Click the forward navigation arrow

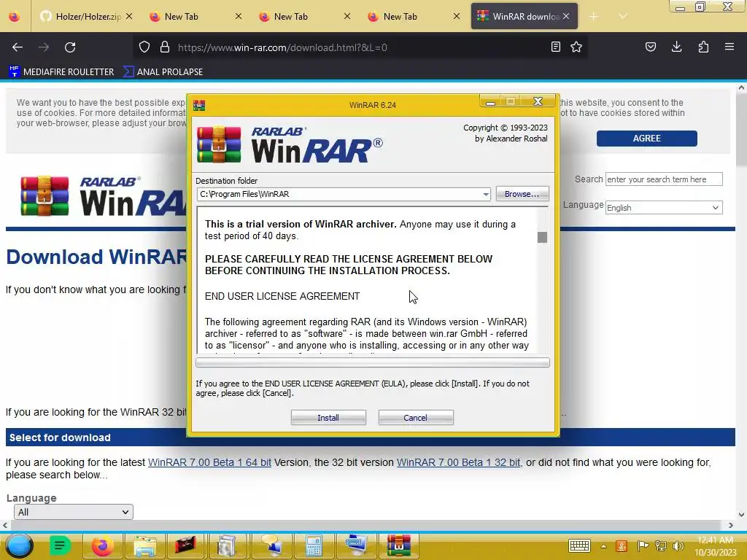(44, 47)
